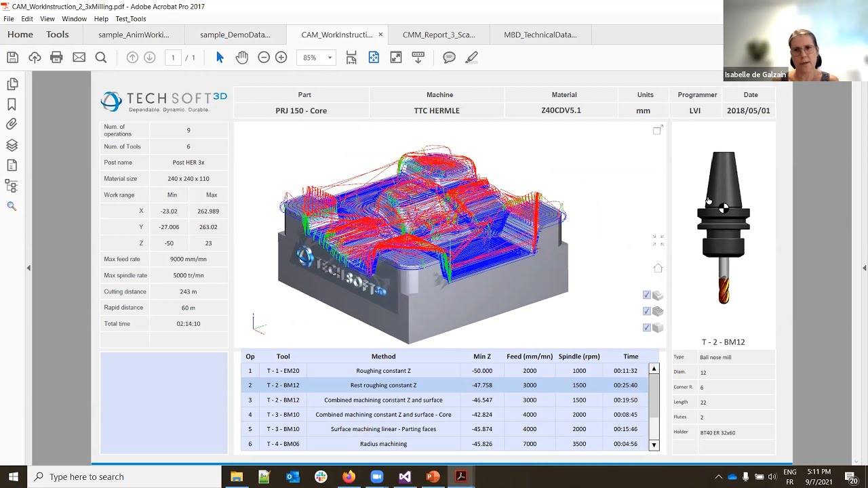Screen dimensions: 868x488
Task: Open the File menu
Action: 9,19
